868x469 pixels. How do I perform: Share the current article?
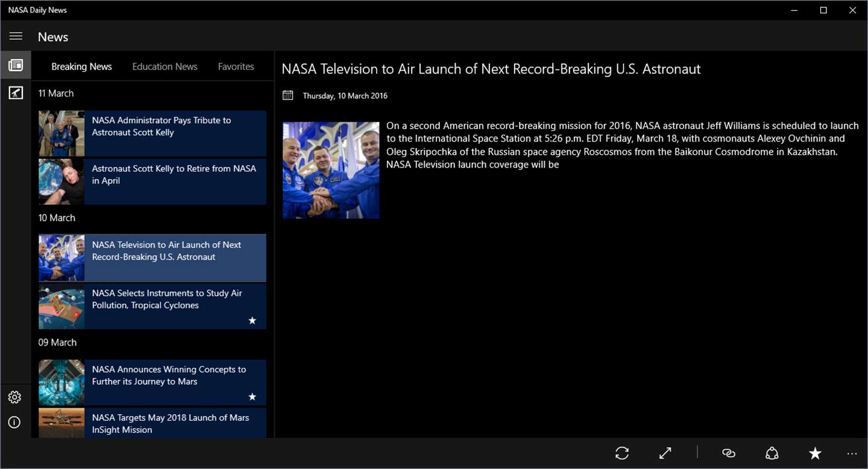point(772,453)
